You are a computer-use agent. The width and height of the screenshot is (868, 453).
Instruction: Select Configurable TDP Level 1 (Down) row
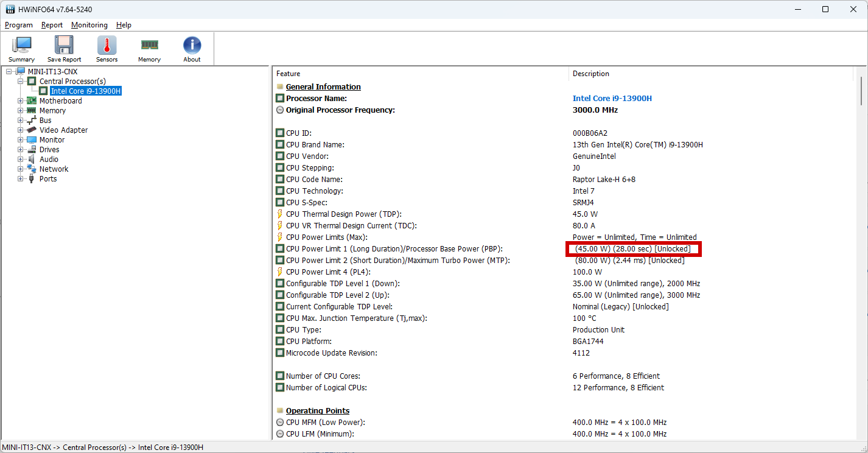click(563, 284)
